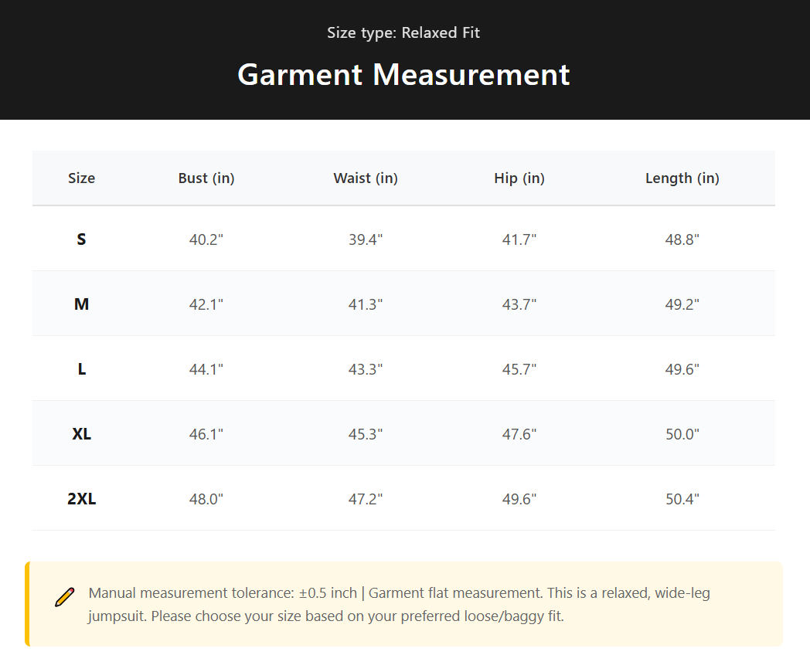810x672 pixels.
Task: Click the Garment Measurement heading
Action: click(x=403, y=74)
